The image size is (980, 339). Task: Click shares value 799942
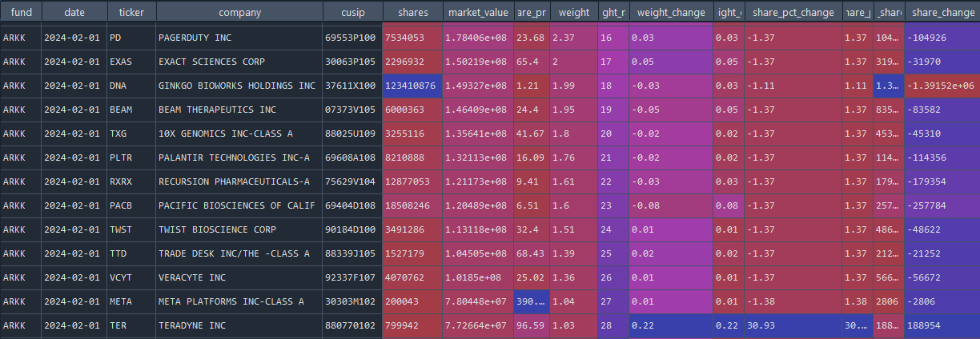[x=412, y=325]
